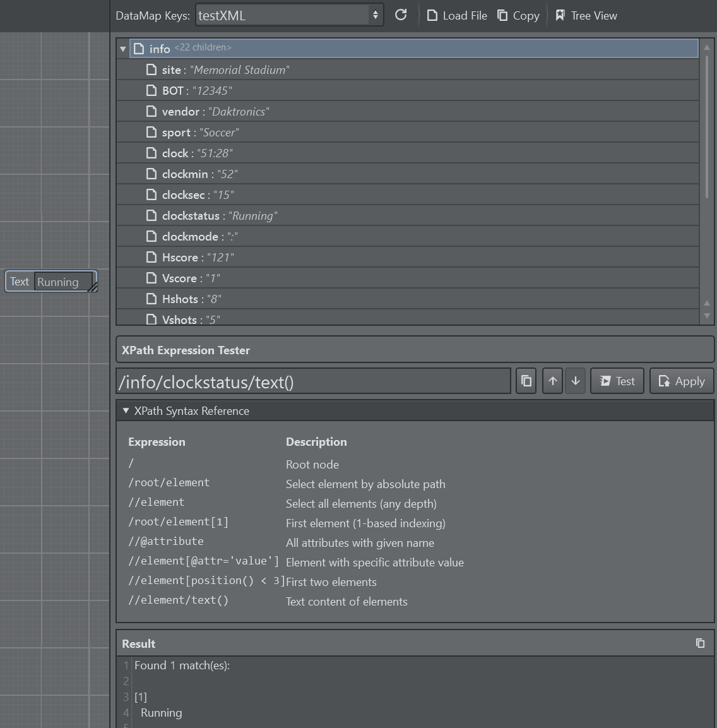Click the file icon beside vendor node
This screenshot has width=717, height=728.
click(x=151, y=111)
